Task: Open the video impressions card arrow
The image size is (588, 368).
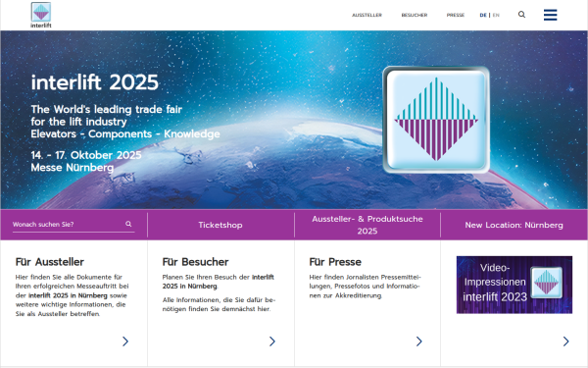Action: pyautogui.click(x=565, y=341)
